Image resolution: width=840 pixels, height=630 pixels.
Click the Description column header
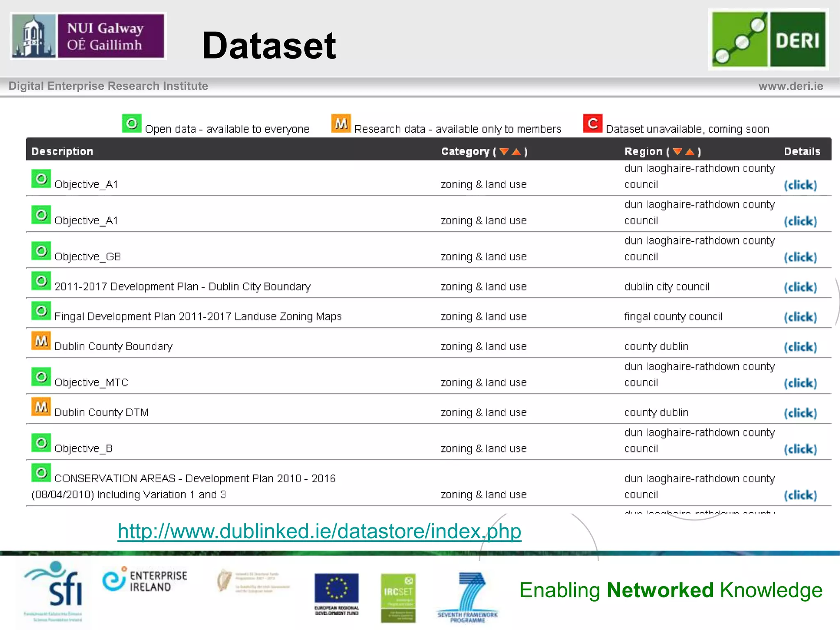tap(62, 151)
